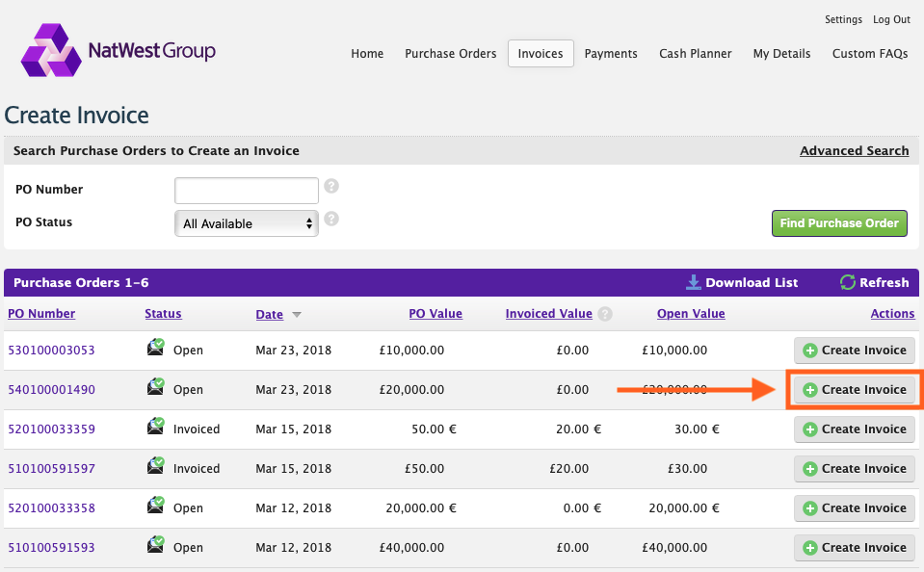Open My Details menu
This screenshot has height=572, width=924.
[782, 54]
